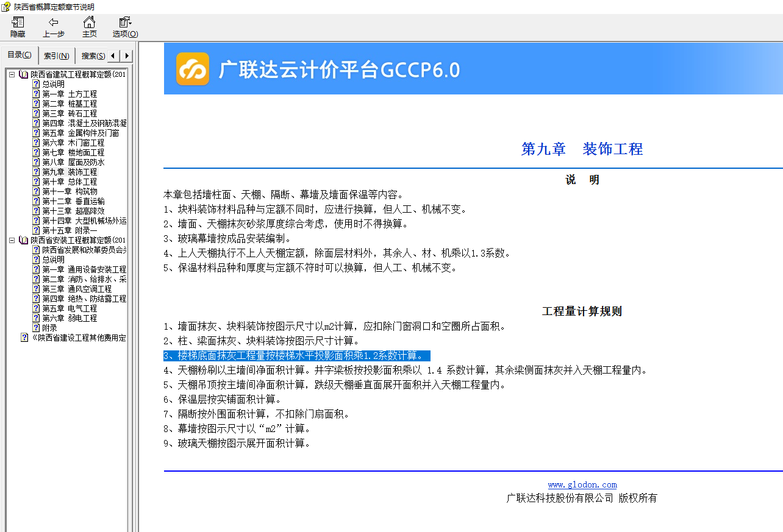Switch to the 索引(N) tab
783x532 pixels.
[x=57, y=55]
